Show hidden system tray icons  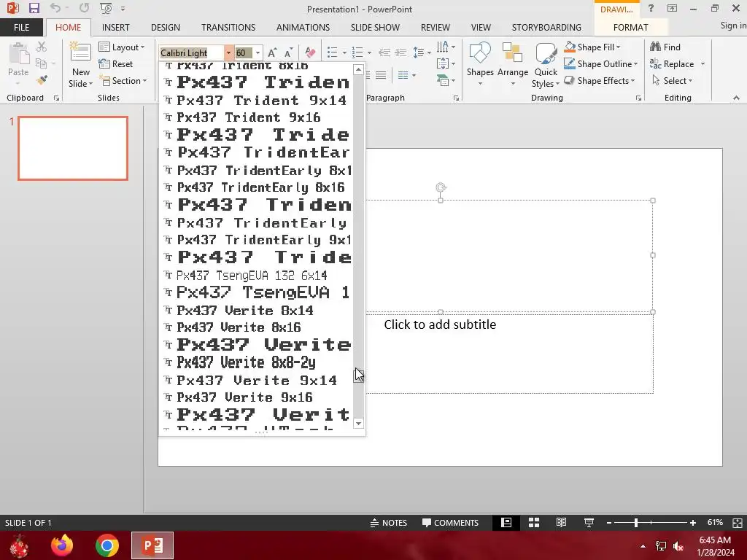point(643,546)
